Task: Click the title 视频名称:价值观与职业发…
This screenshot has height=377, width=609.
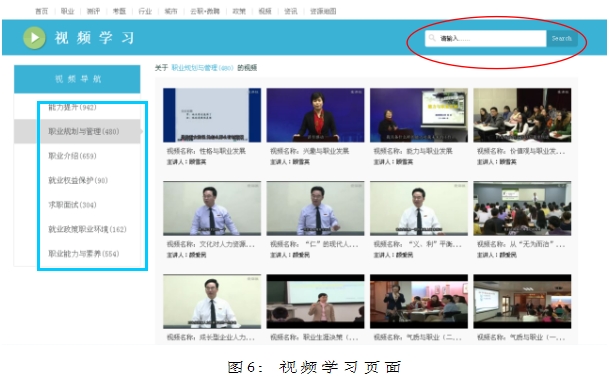Action: [521, 151]
